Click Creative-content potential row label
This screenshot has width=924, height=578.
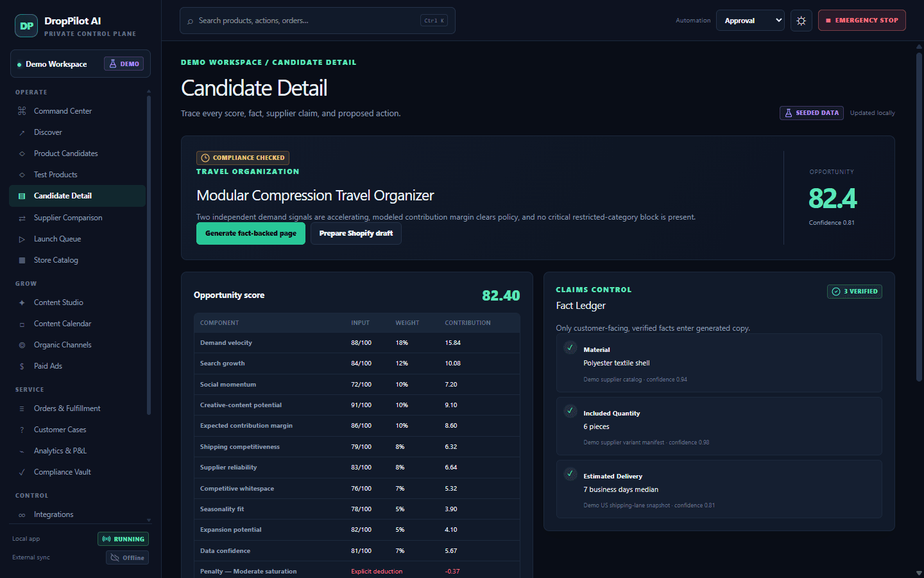[241, 405]
